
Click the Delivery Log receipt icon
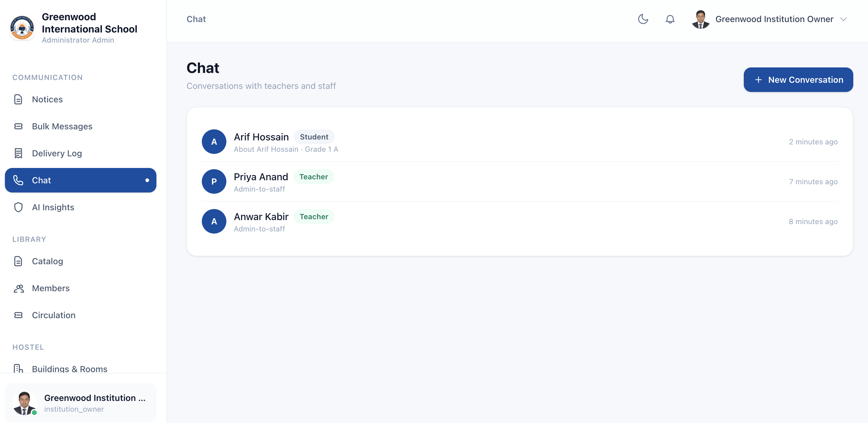[18, 153]
